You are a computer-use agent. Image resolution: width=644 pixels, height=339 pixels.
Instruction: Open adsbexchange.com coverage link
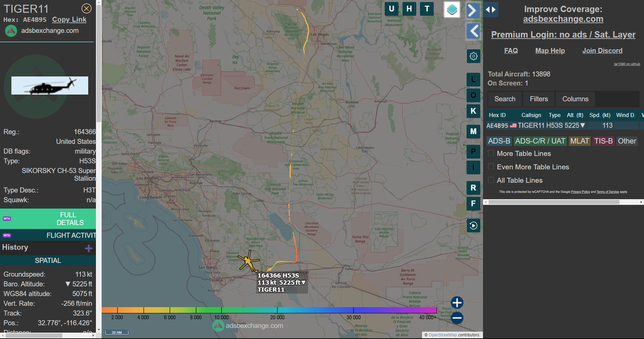tap(563, 19)
